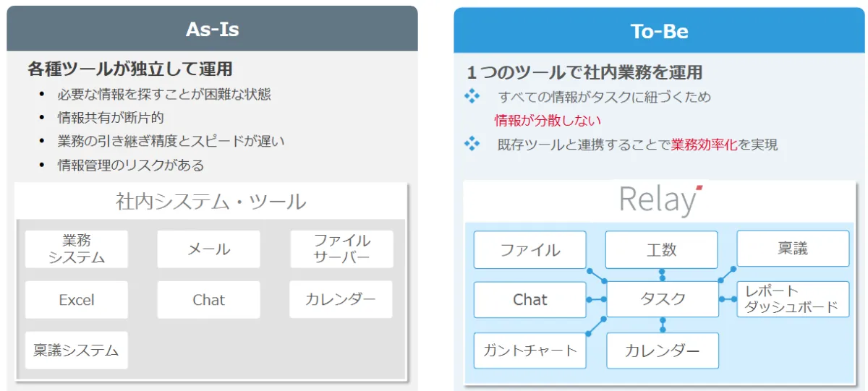Click the Relay logo

(660, 201)
